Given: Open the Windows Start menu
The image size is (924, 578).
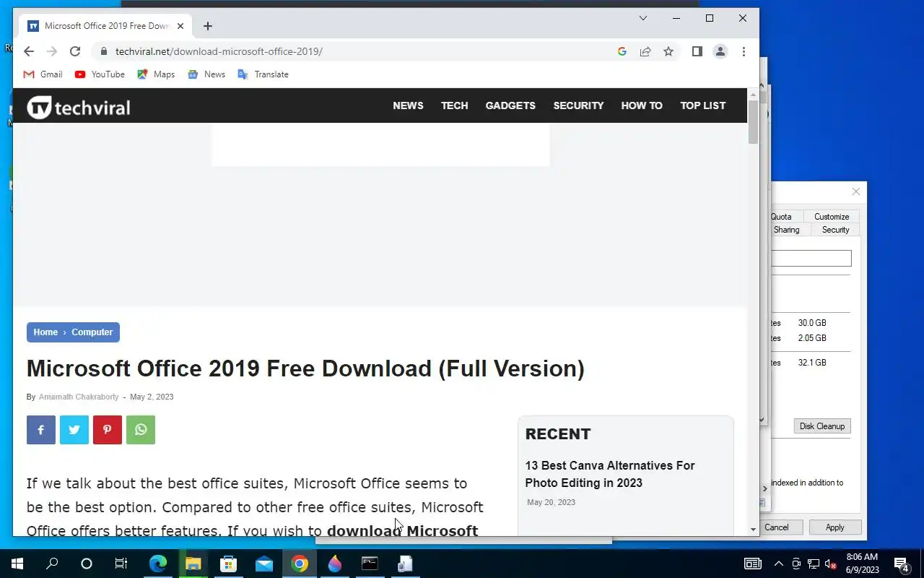Looking at the screenshot, I should tap(17, 564).
